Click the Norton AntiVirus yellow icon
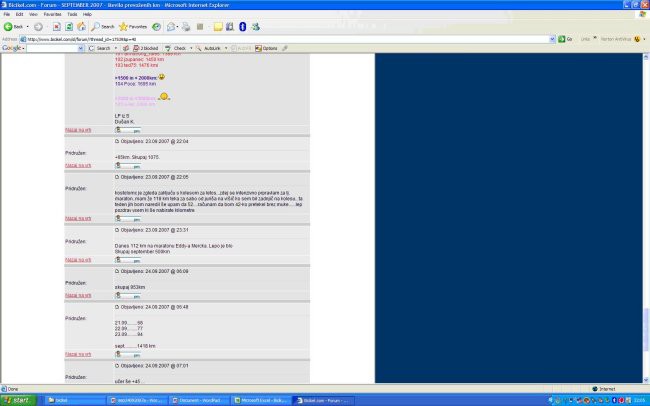 [x=637, y=39]
